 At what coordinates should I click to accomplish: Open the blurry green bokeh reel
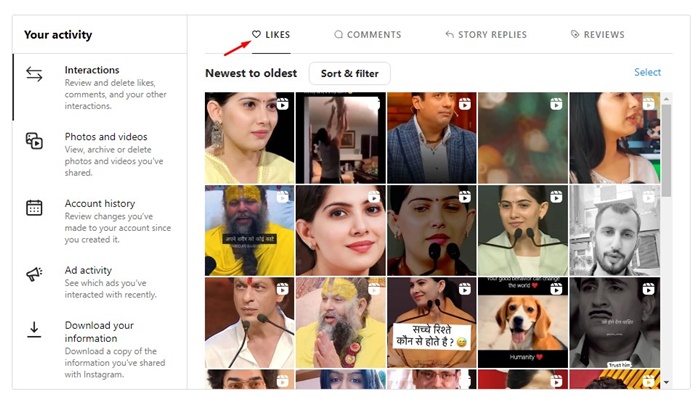pos(523,138)
